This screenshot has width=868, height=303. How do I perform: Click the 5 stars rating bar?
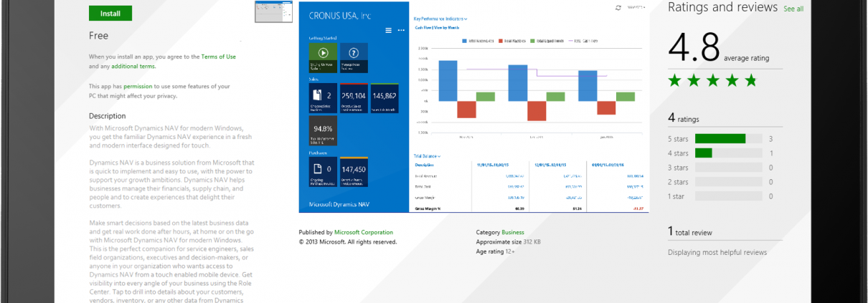pyautogui.click(x=727, y=139)
